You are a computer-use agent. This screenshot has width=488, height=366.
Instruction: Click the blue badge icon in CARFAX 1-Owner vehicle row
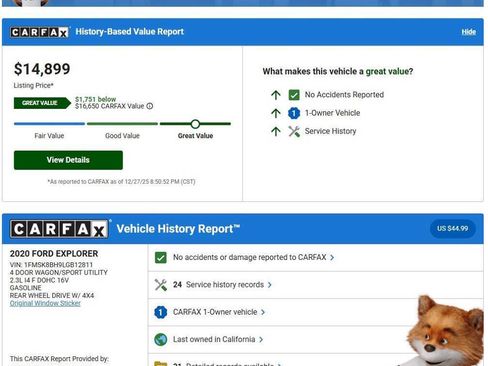(x=161, y=312)
